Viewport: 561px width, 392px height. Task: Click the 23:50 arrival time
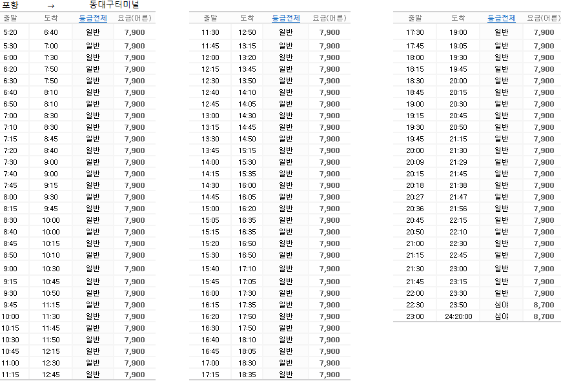click(x=458, y=305)
